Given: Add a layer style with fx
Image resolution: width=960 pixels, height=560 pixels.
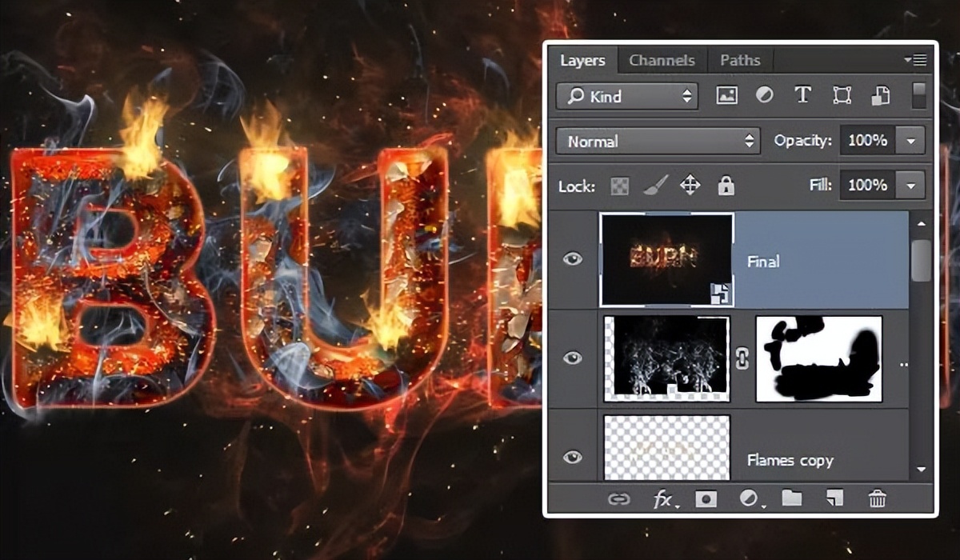Looking at the screenshot, I should pyautogui.click(x=663, y=500).
